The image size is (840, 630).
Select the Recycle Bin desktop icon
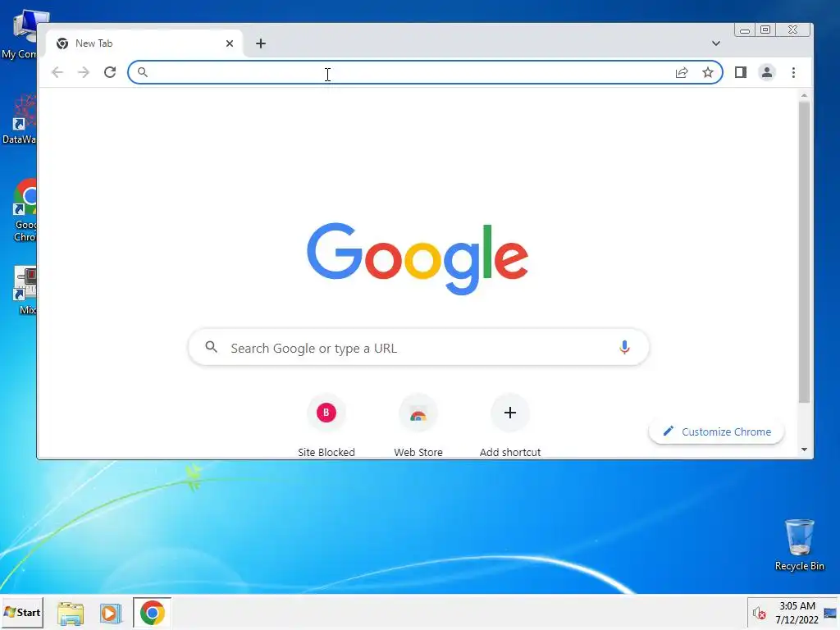click(799, 545)
